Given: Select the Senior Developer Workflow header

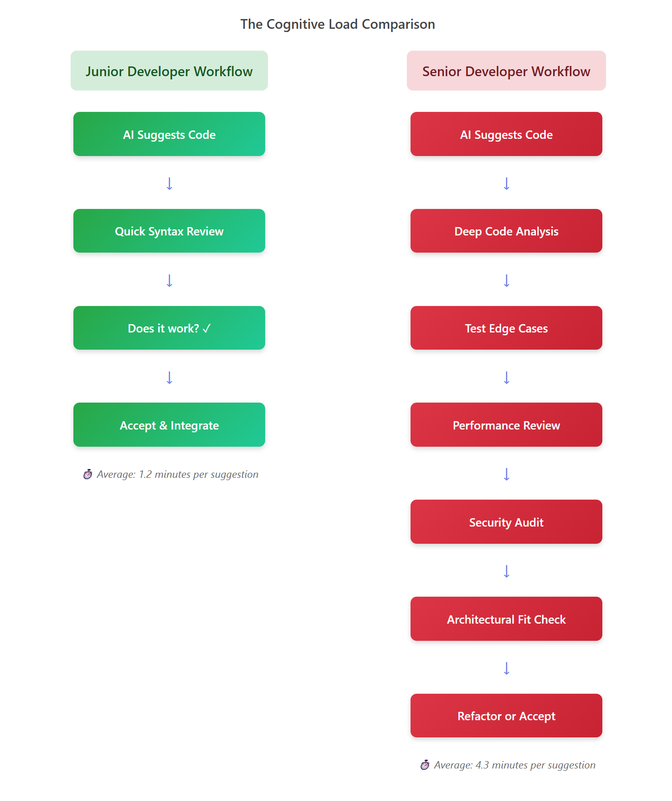Looking at the screenshot, I should coord(506,71).
